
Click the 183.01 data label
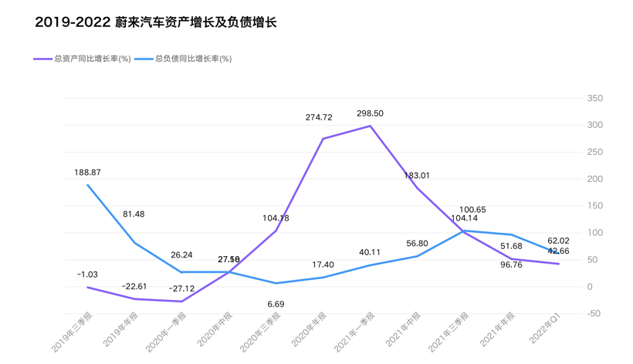click(x=417, y=175)
